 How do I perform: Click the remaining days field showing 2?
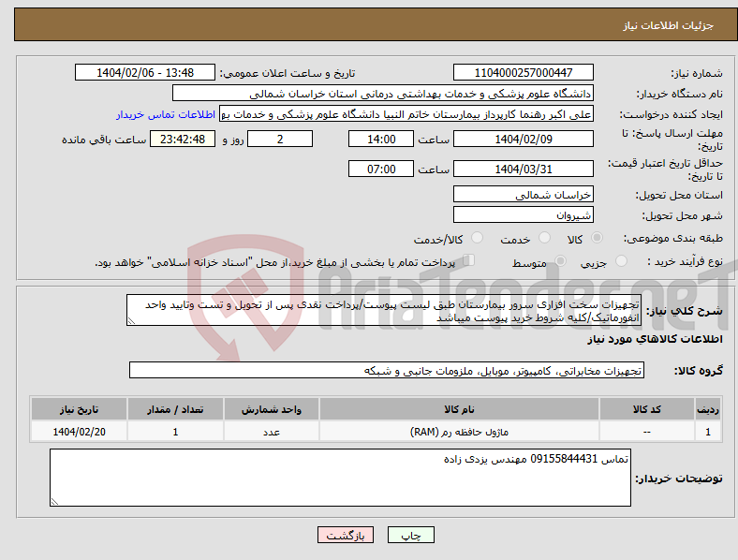click(x=280, y=139)
